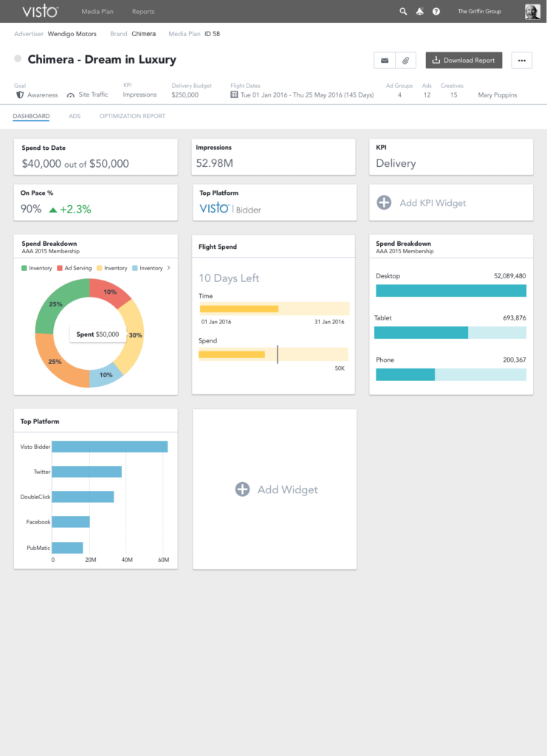Click the Download Report button

click(x=464, y=61)
